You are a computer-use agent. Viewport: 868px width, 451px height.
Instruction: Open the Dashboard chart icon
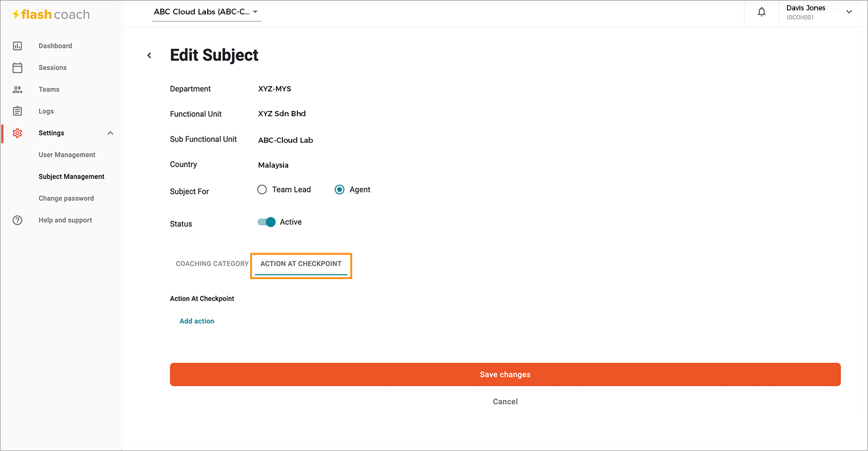17,46
